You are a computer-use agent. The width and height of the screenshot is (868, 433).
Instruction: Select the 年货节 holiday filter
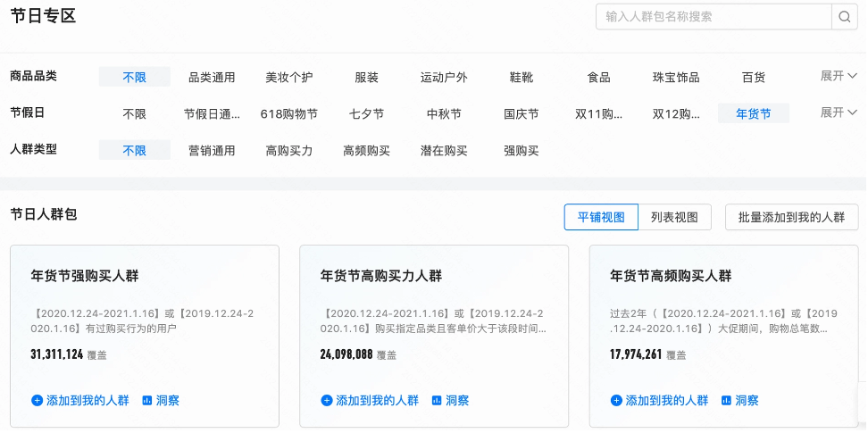click(753, 114)
